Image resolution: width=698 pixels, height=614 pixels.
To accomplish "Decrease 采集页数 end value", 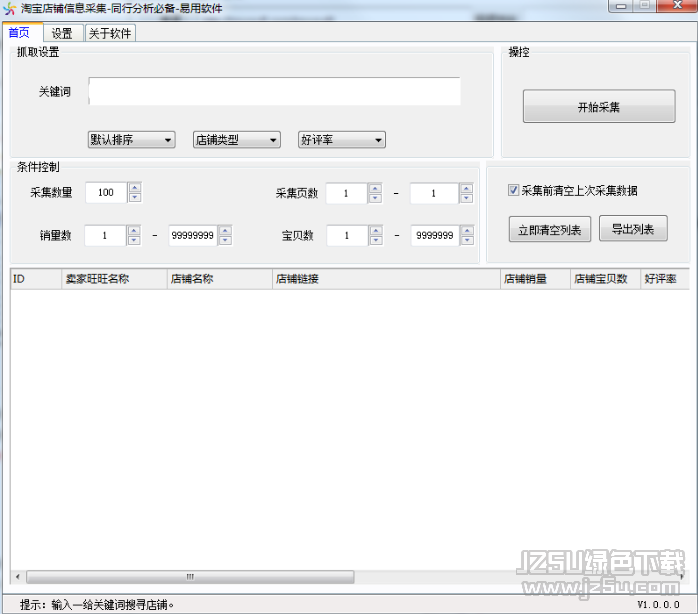I will coord(467,198).
